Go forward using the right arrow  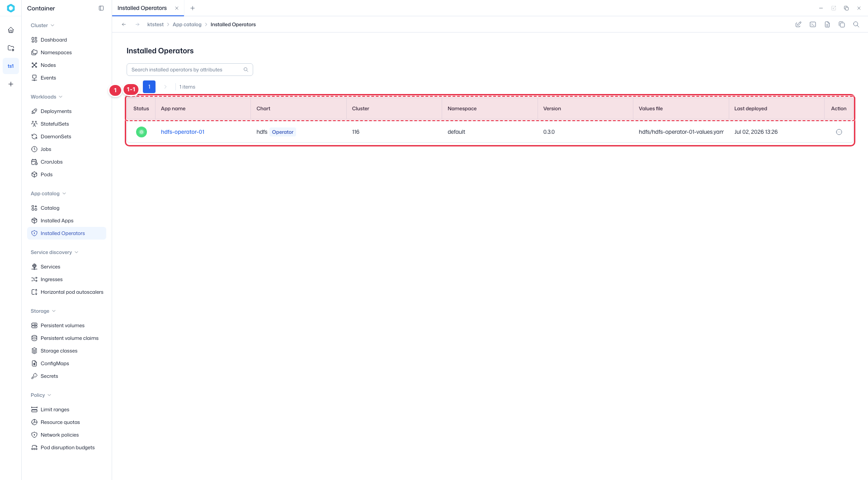(137, 24)
